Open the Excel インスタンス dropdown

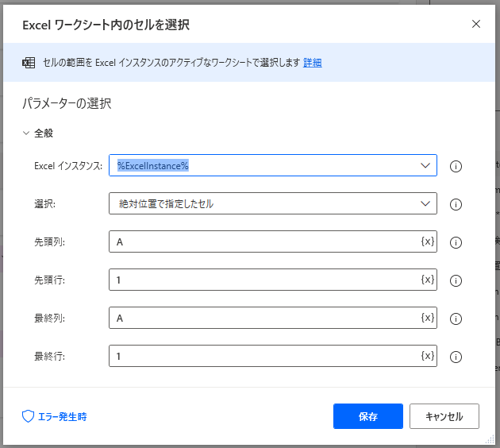[x=424, y=165]
